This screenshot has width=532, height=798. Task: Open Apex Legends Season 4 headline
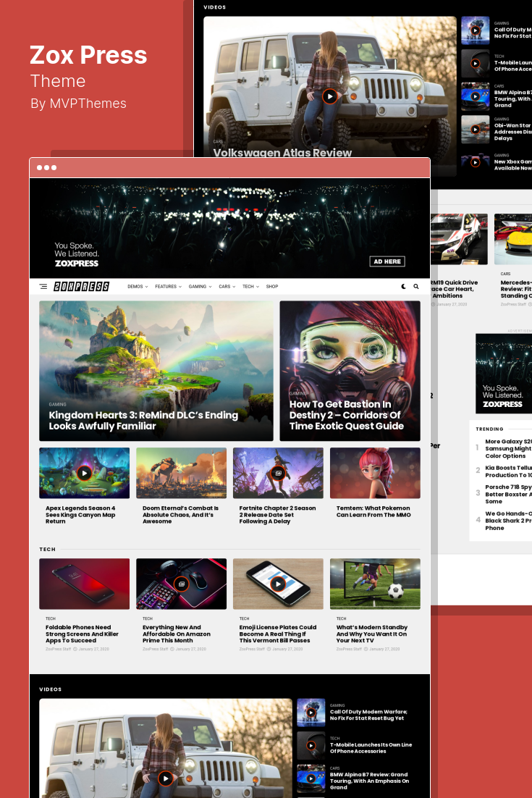(80, 515)
